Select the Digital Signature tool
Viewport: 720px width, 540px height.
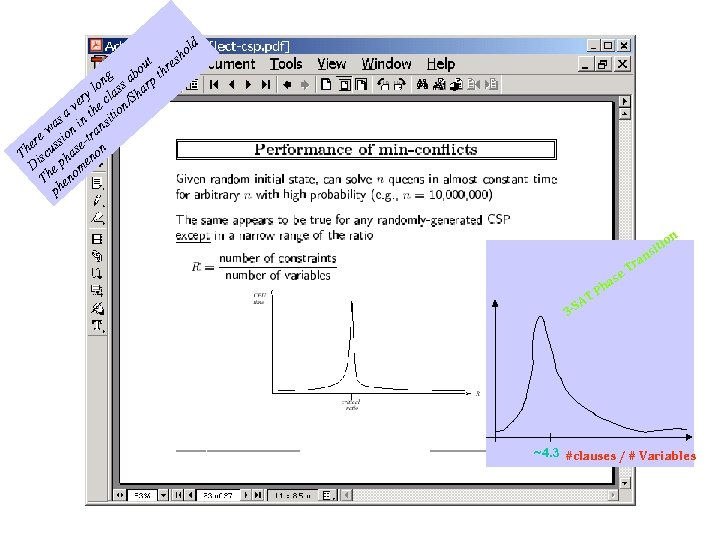coord(97,308)
